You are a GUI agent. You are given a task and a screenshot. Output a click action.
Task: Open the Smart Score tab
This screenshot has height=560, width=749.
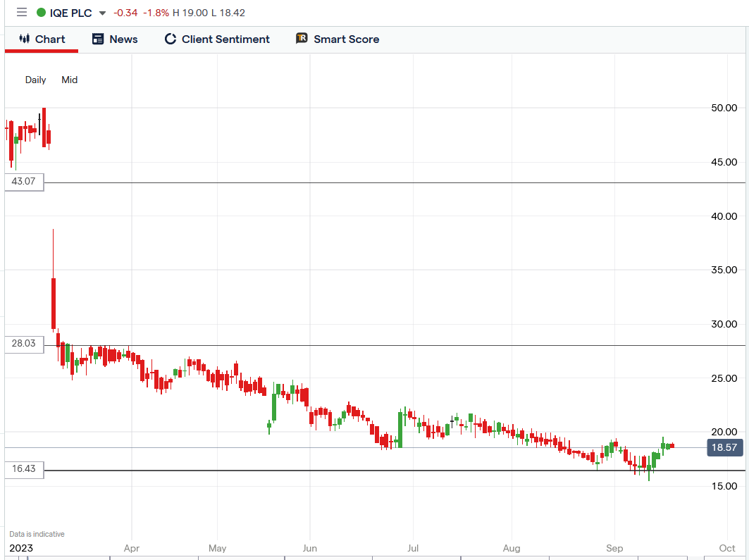pyautogui.click(x=338, y=39)
